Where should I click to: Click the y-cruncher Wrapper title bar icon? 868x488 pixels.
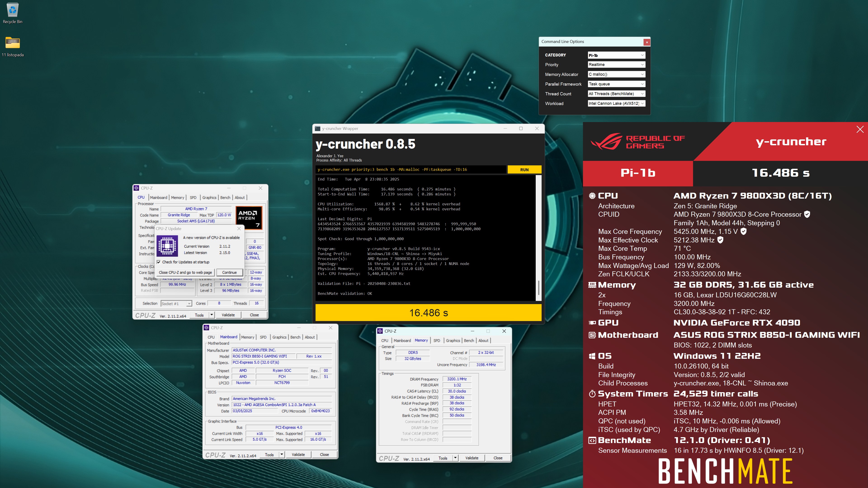click(317, 128)
